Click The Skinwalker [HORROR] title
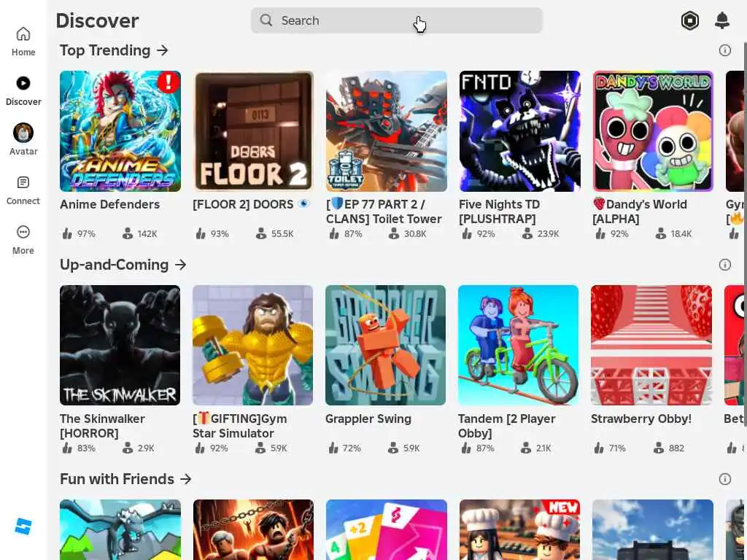747x560 pixels. [102, 426]
